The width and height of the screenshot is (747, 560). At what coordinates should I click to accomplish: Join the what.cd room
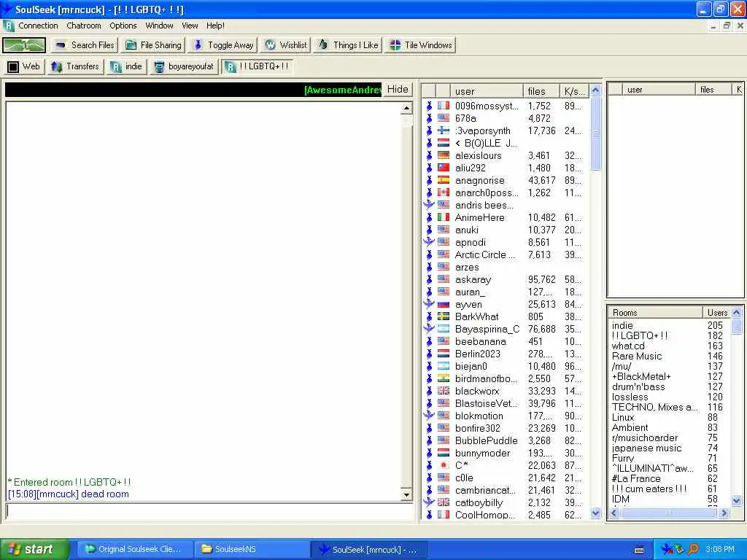(x=628, y=346)
